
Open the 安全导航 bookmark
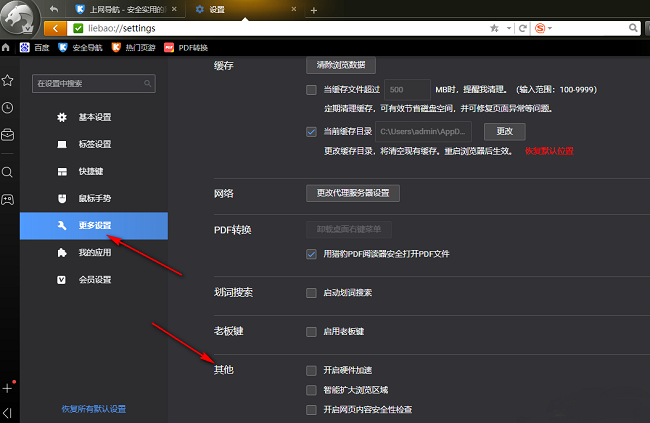coord(80,48)
